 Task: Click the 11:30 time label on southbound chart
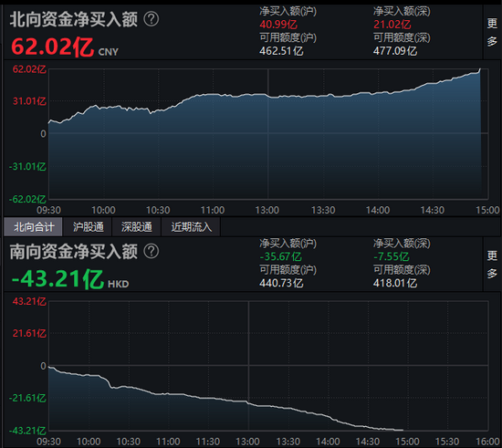pos(208,442)
